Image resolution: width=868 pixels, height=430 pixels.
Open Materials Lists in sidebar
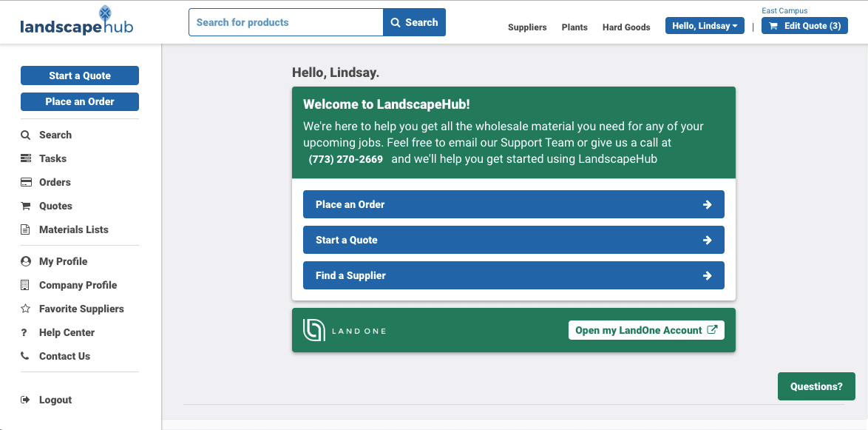coord(74,229)
